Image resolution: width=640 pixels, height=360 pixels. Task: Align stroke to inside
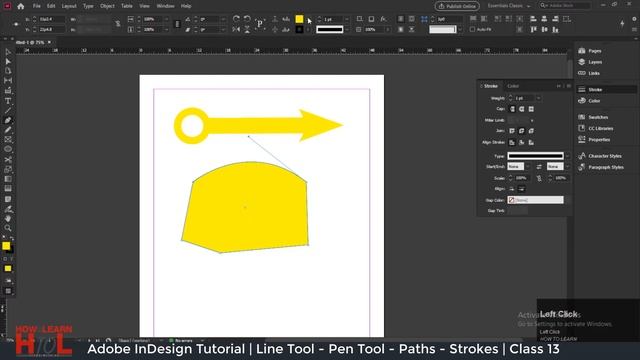521,142
